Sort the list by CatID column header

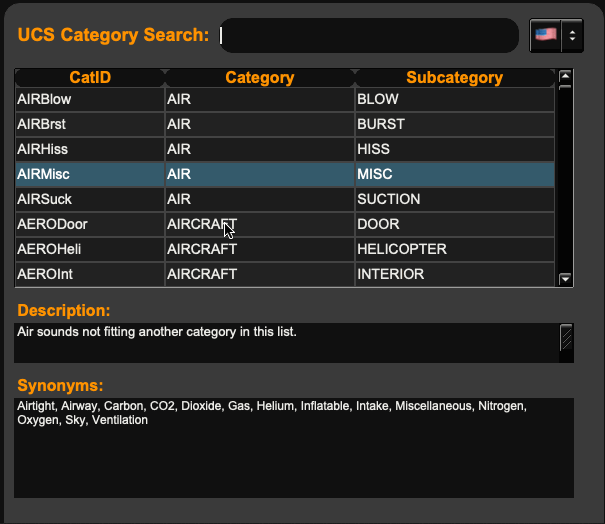pos(89,78)
